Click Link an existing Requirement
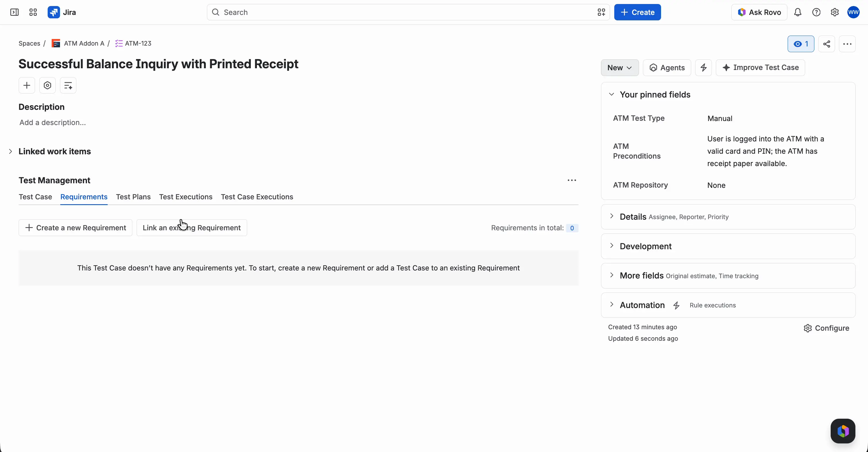Image resolution: width=868 pixels, height=452 pixels. (192, 228)
